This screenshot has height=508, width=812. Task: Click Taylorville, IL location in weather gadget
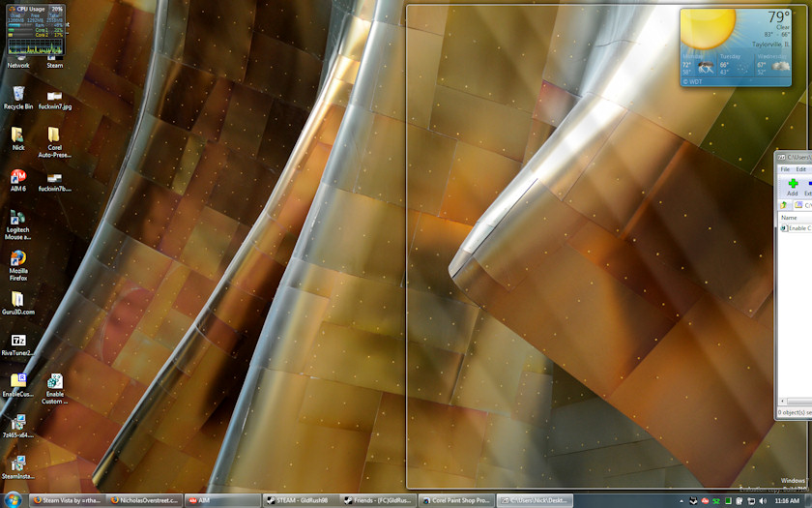(x=770, y=45)
